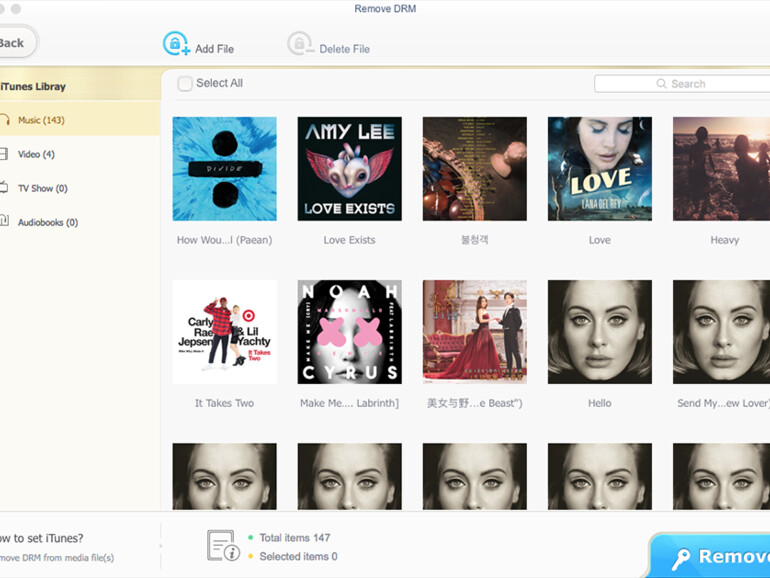This screenshot has width=770, height=578.
Task: Click the television icon beside TV Show
Action: tap(4, 188)
